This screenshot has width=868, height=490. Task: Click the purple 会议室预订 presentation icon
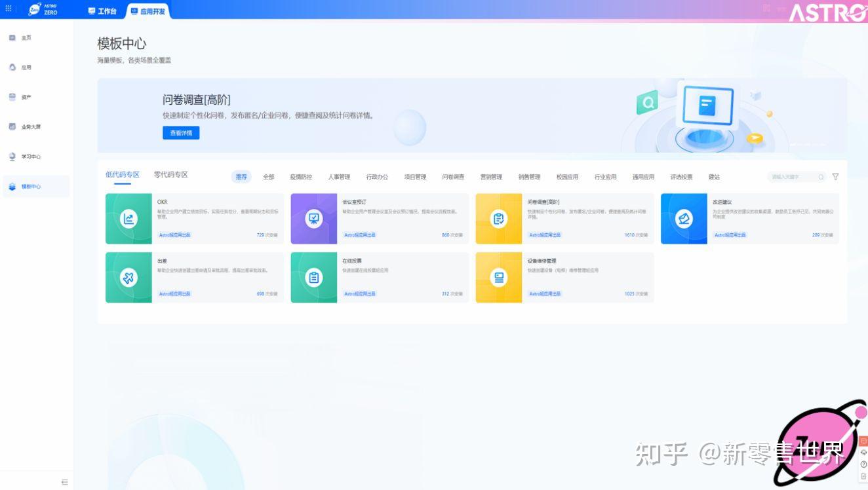pos(313,217)
